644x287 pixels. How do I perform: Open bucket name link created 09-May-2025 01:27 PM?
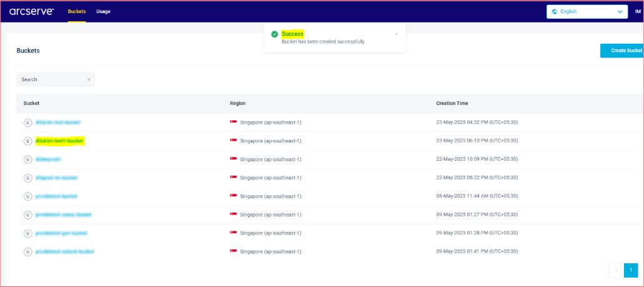coord(64,214)
